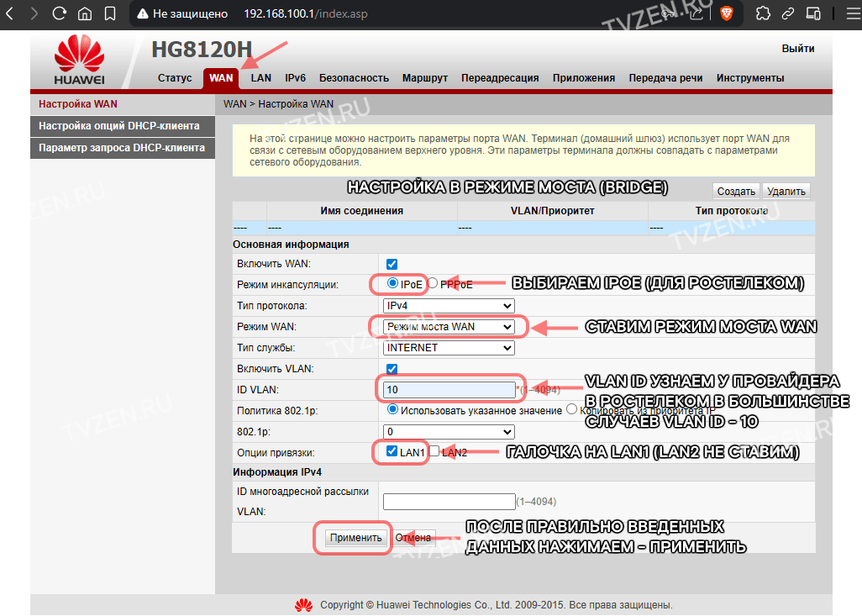Image resolution: width=862 pixels, height=616 pixels.
Task: Toggle the Включить WAN checkbox
Action: coord(392,264)
